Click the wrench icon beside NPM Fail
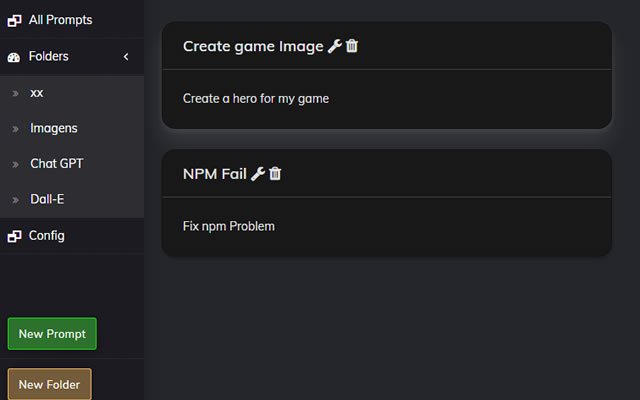The height and width of the screenshot is (400, 640). 258,174
